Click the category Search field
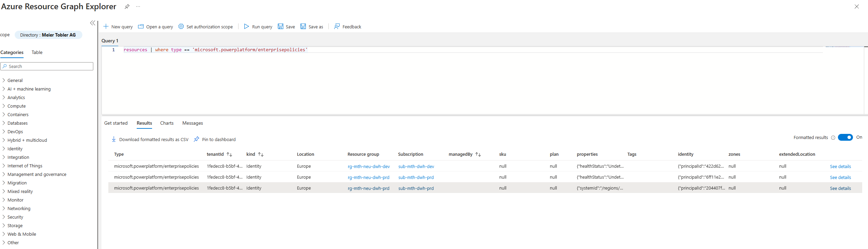The width and height of the screenshot is (868, 249). click(x=47, y=66)
